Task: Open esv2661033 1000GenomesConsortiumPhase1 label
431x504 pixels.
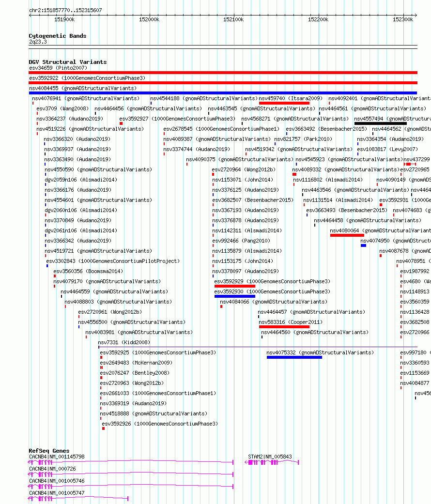Action: coord(158,393)
